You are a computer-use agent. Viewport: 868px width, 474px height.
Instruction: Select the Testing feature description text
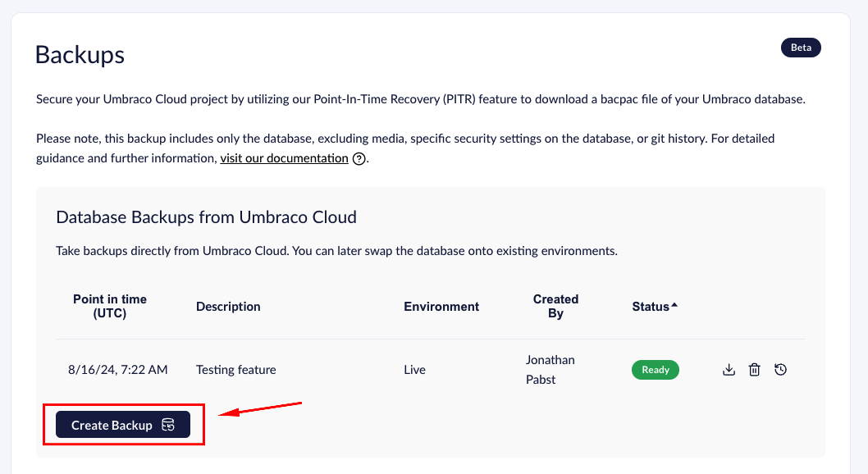(235, 369)
